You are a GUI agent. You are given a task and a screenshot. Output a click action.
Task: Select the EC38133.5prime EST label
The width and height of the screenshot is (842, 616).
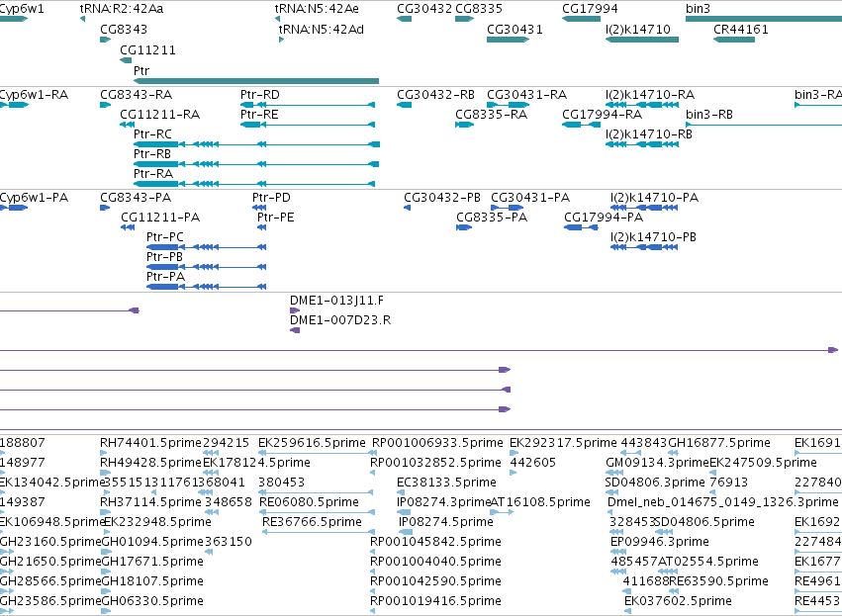447,483
